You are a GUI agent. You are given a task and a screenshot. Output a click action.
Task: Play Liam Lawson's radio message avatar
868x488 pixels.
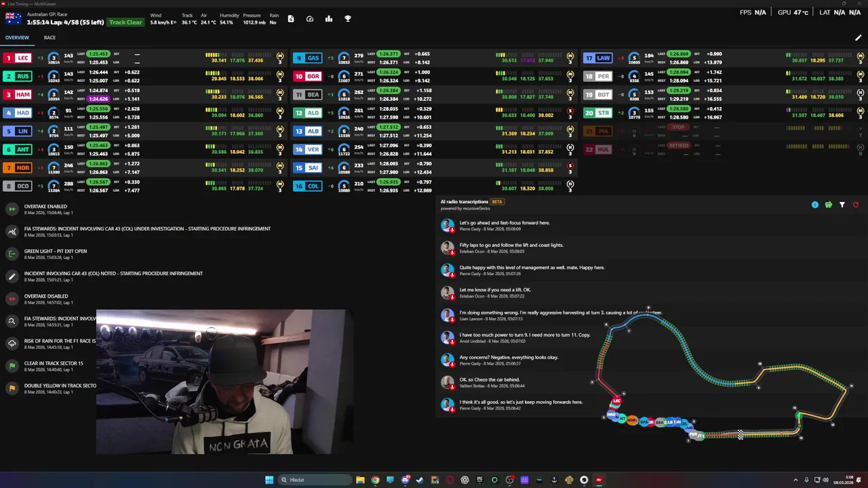pyautogui.click(x=447, y=314)
